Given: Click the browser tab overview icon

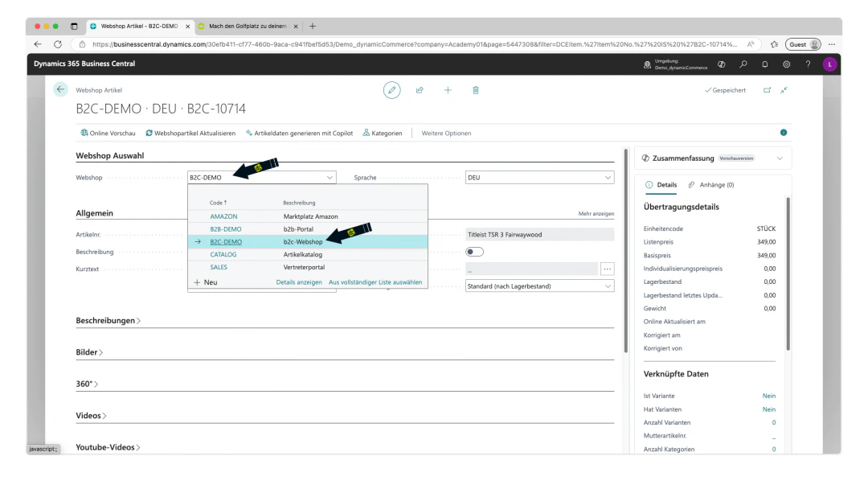Looking at the screenshot, I should pyautogui.click(x=74, y=26).
